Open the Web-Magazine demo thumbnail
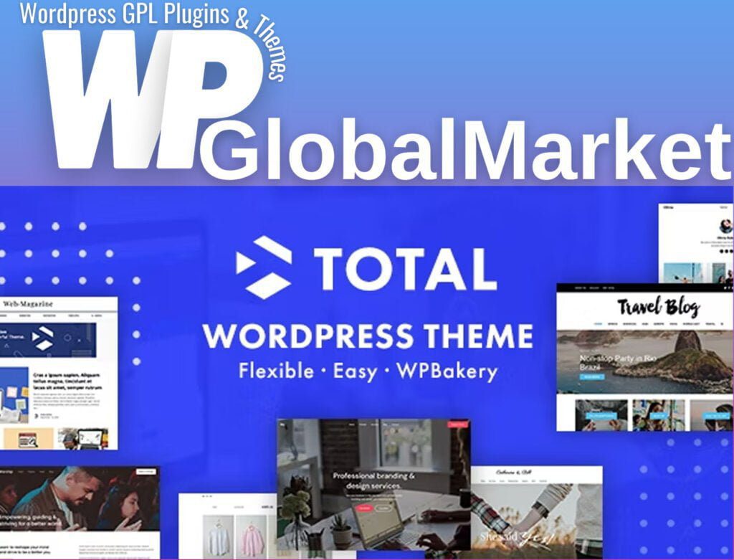This screenshot has height=560, width=734. point(59,373)
